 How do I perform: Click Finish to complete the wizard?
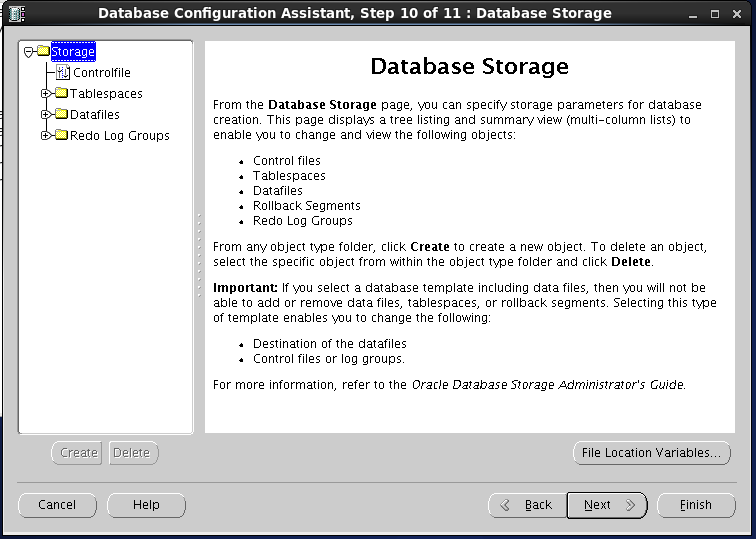(x=695, y=505)
